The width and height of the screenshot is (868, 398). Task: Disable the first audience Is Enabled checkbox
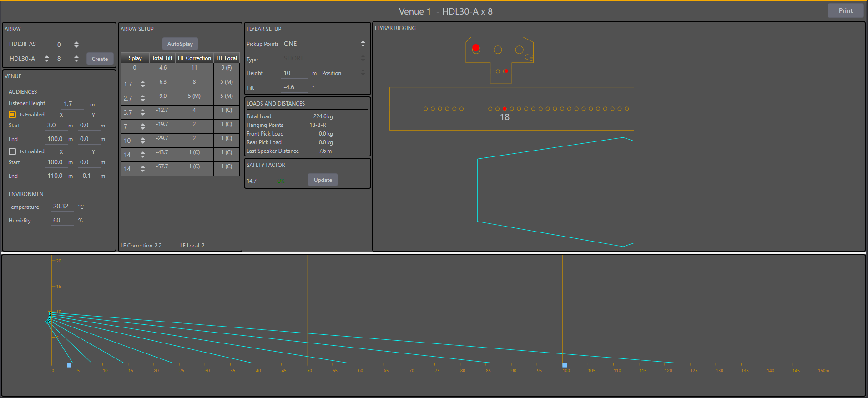13,115
